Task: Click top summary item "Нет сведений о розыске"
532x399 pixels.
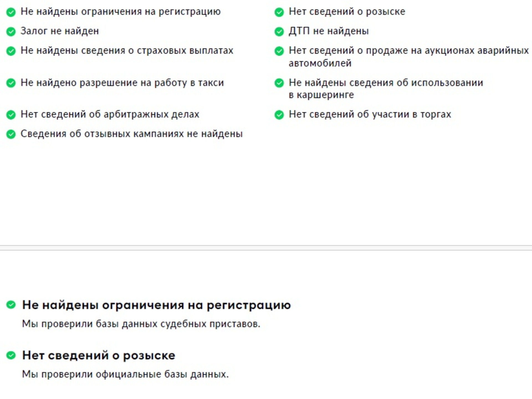Action: tap(347, 12)
